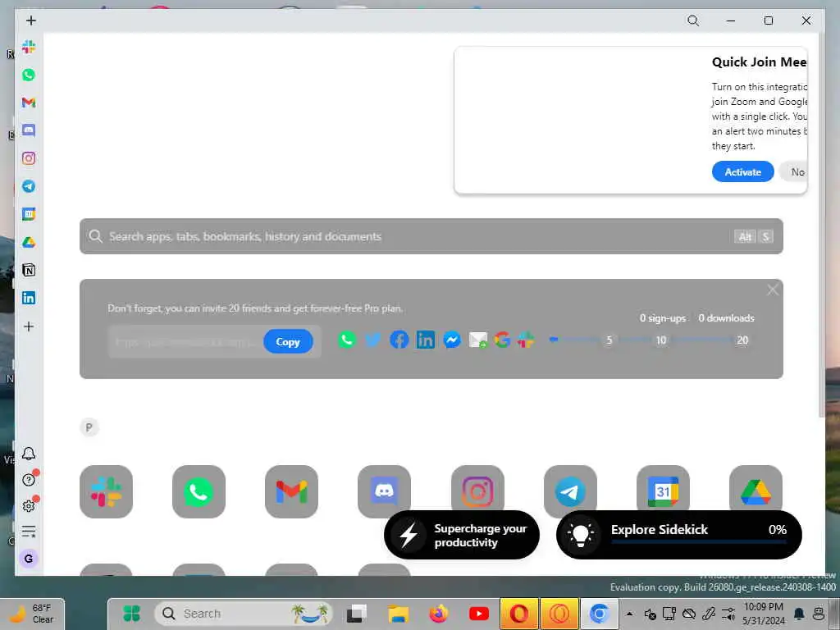
Task: Share the invite via WhatsApp icon
Action: tap(347, 340)
